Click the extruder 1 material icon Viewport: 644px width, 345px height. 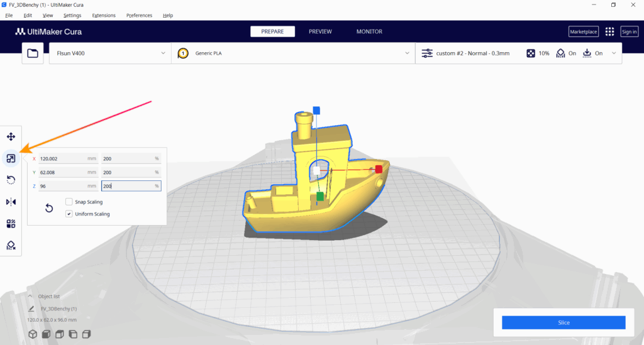click(183, 53)
